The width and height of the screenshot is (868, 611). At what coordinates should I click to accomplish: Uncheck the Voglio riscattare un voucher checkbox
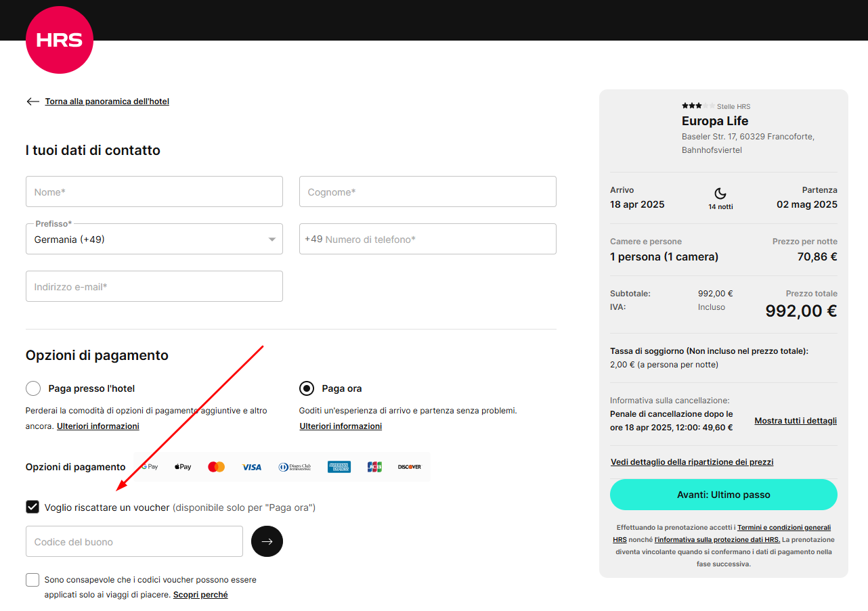[x=32, y=507]
